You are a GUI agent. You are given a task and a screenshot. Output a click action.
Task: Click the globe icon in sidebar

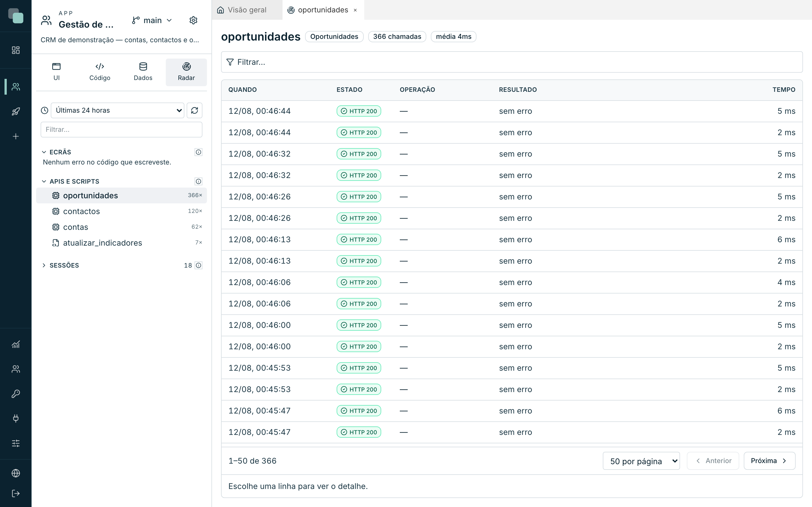[16, 473]
